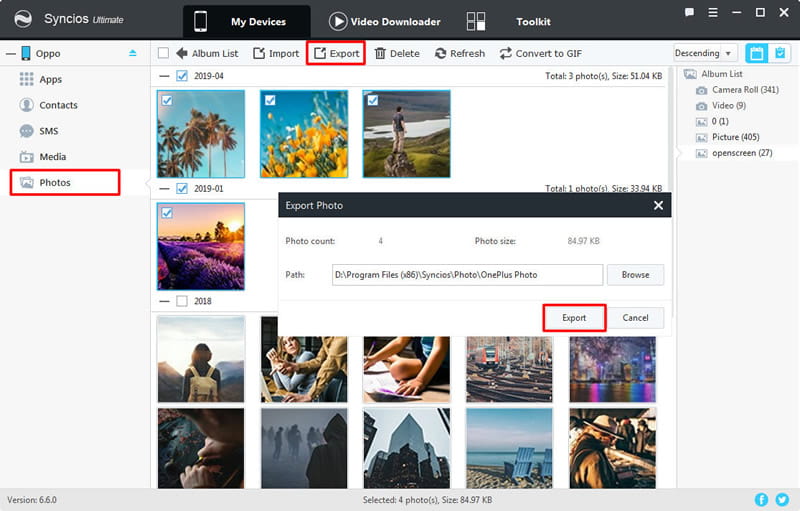This screenshot has height=511, width=800.
Task: Uncheck the yellow flowers photo checkbox
Action: pos(270,100)
